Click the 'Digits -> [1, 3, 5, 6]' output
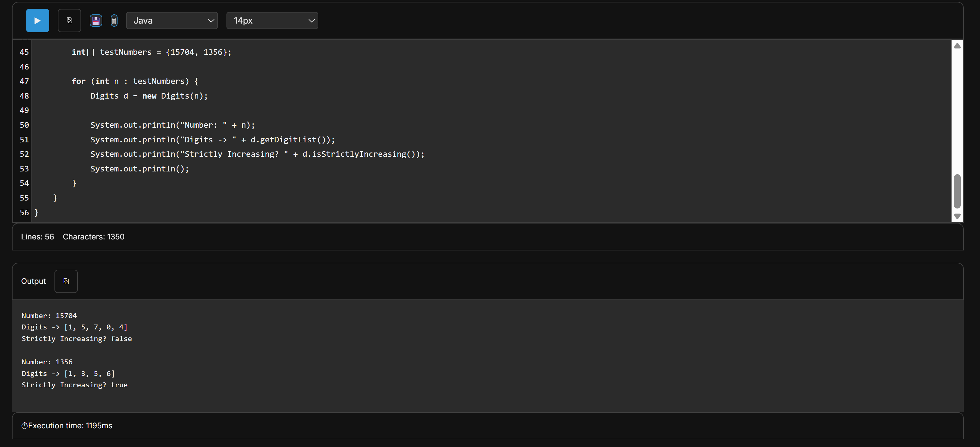Screen dimensions: 980x447 click(x=68, y=374)
